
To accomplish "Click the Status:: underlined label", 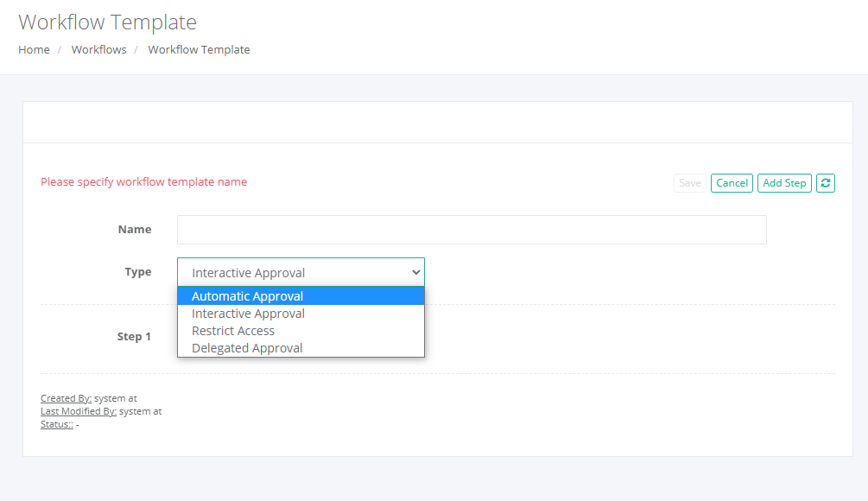I will click(x=55, y=424).
